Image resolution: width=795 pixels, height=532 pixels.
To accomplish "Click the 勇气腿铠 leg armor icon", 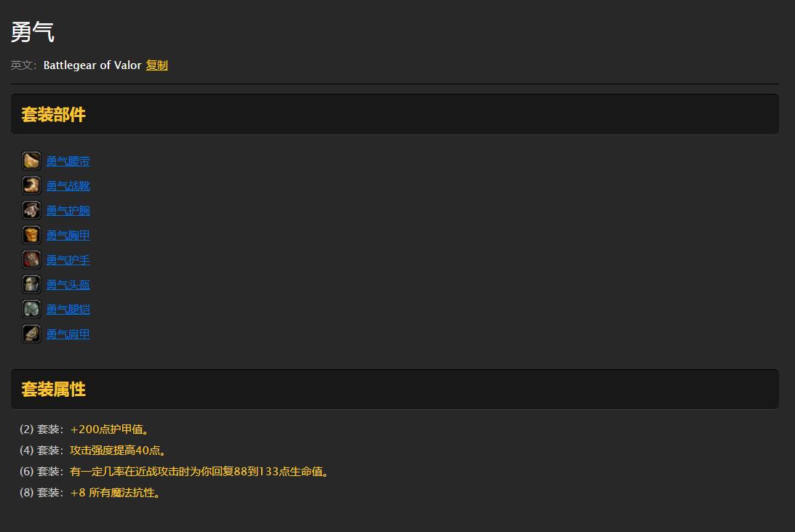I will point(31,309).
